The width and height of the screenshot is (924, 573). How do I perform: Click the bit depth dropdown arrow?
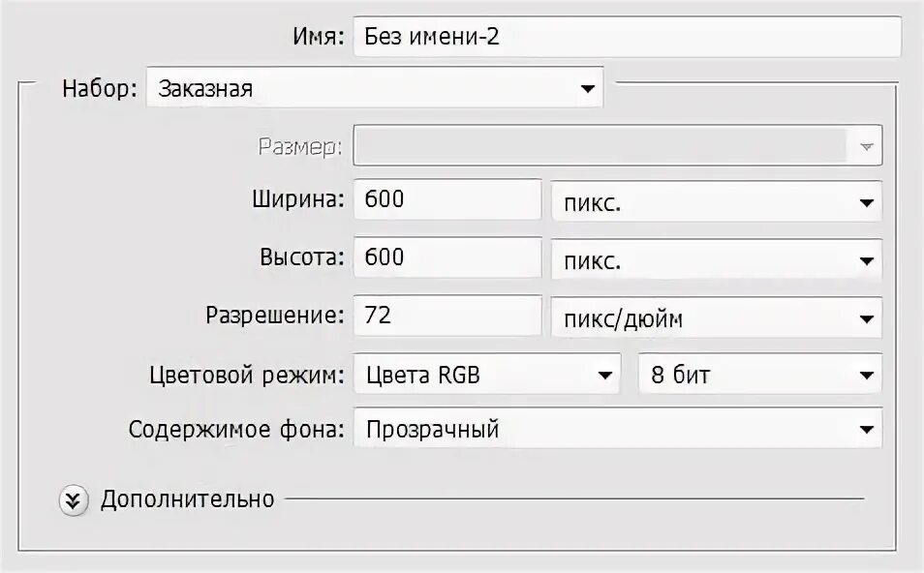pos(868,374)
